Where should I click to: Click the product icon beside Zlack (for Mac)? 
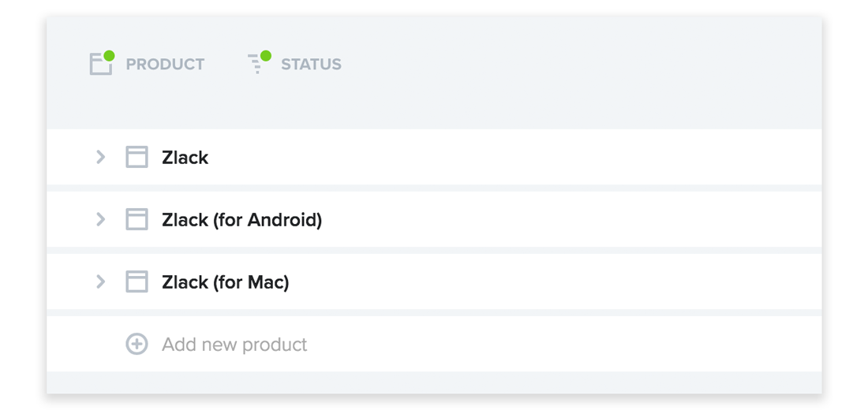tap(137, 281)
